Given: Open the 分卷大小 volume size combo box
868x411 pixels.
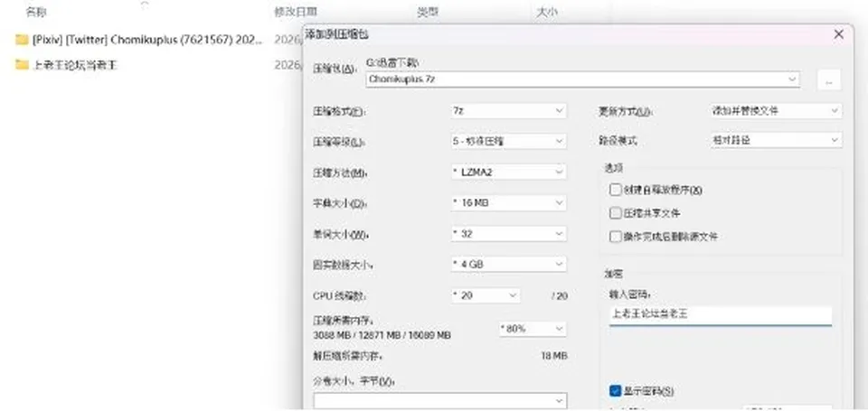Looking at the screenshot, I should coord(440,400).
